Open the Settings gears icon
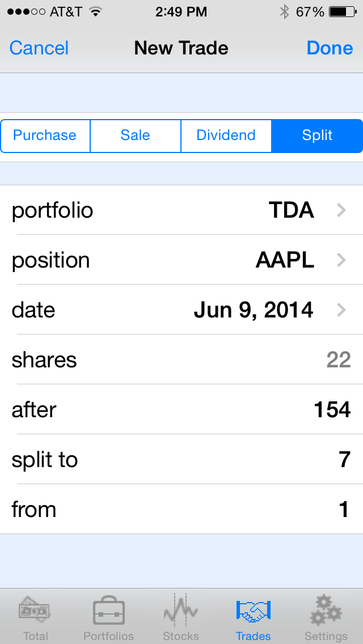This screenshot has height=644, width=363. click(326, 611)
